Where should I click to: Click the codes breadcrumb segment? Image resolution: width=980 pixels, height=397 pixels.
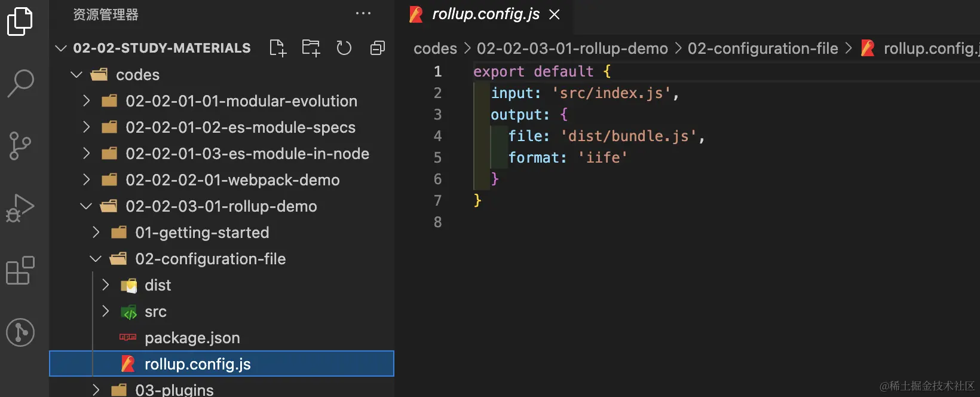coord(435,48)
